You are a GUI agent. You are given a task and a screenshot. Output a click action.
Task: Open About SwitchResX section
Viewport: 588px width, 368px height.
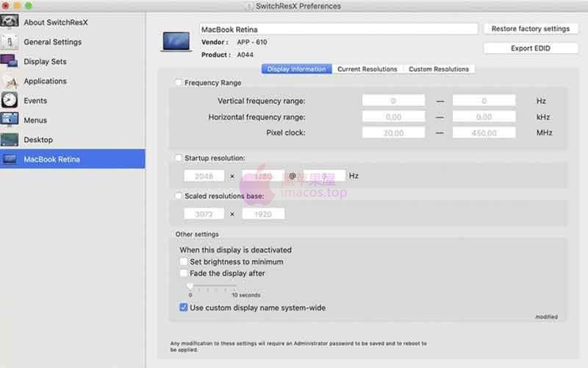[x=56, y=23]
